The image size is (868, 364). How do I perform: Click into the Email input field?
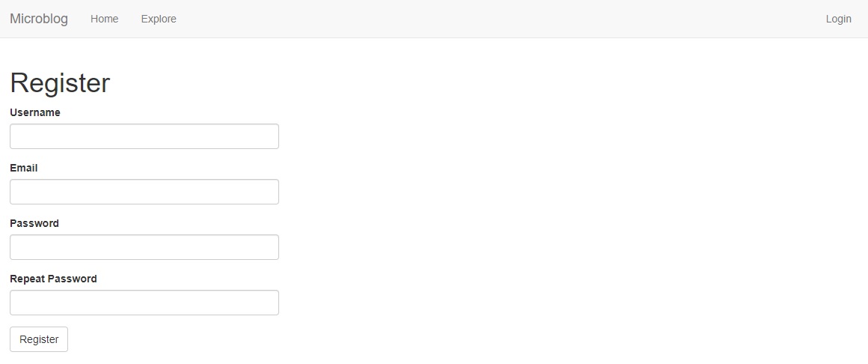pyautogui.click(x=144, y=192)
